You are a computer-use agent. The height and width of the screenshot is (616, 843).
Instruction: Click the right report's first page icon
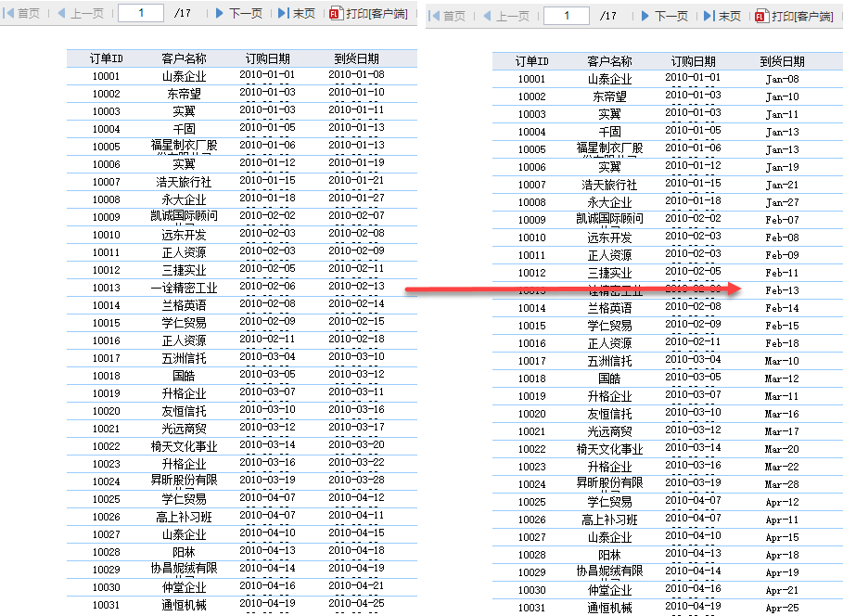tap(434, 16)
